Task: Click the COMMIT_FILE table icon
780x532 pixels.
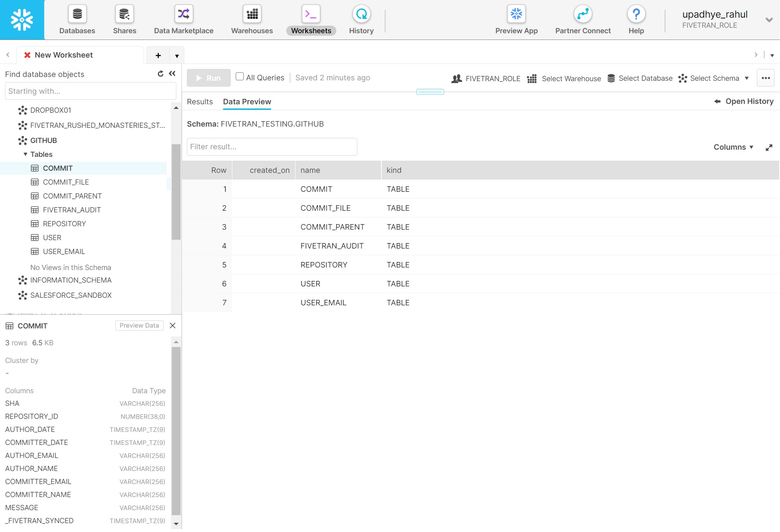Action: [35, 182]
